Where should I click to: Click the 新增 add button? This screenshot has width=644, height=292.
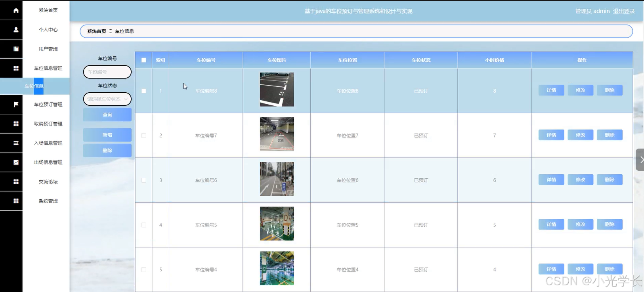coord(107,135)
